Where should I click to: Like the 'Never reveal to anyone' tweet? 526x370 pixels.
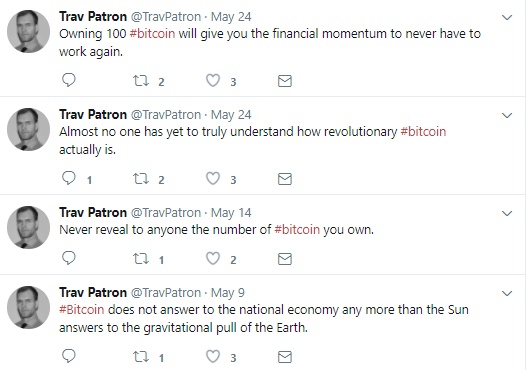point(213,258)
